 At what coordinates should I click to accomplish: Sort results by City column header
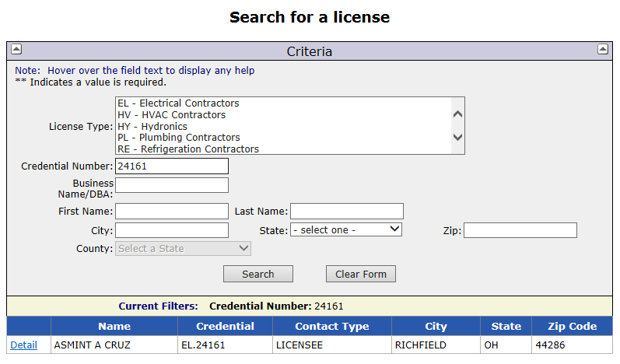(x=436, y=326)
